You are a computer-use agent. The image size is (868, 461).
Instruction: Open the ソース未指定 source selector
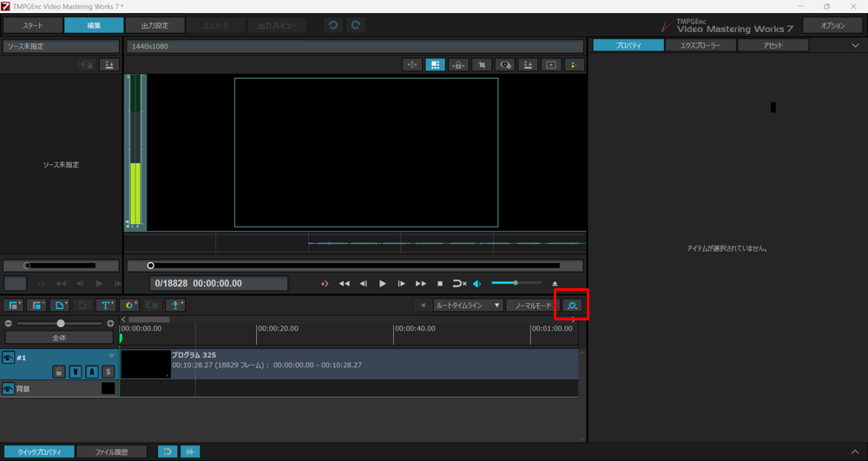click(x=61, y=47)
